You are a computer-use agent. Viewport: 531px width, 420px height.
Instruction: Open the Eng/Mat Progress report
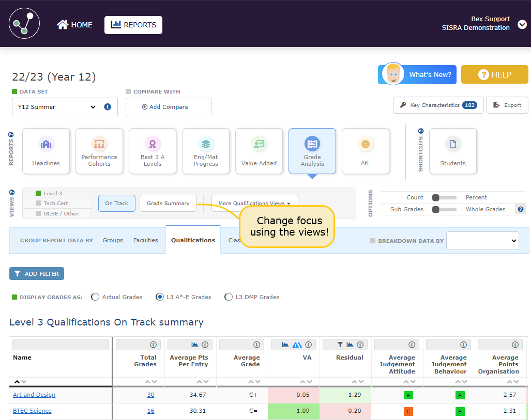pos(206,151)
